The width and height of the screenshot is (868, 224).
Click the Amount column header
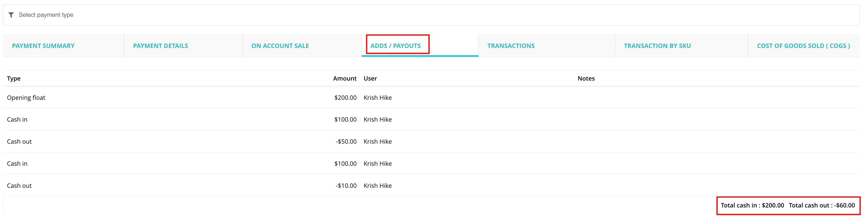[x=345, y=78]
